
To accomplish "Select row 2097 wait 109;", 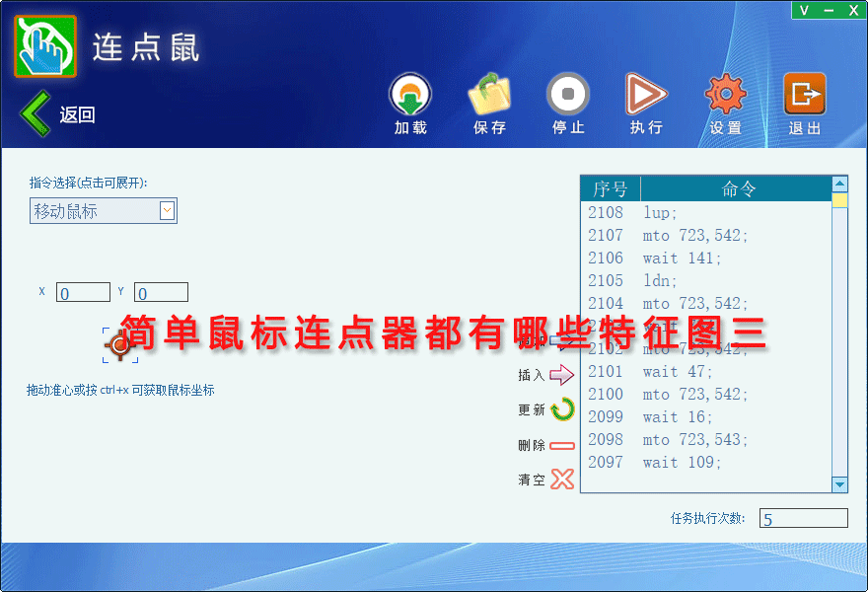I will click(x=706, y=463).
